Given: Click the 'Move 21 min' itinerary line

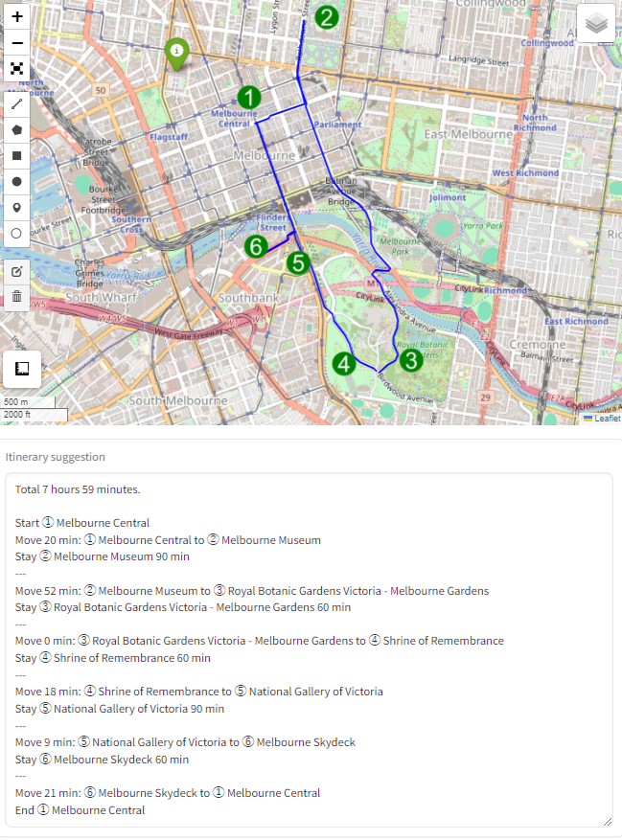Looking at the screenshot, I should pyautogui.click(x=168, y=793).
